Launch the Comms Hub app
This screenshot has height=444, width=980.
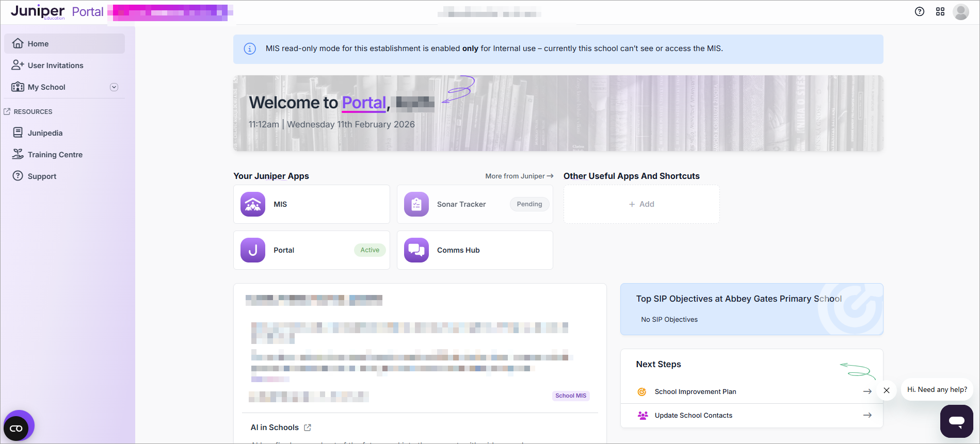474,250
